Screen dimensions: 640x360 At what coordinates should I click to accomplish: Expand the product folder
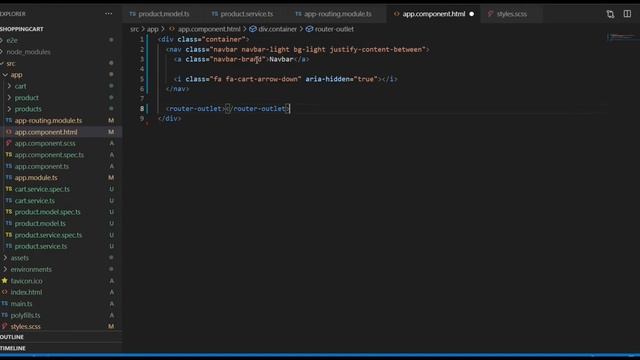click(x=27, y=98)
